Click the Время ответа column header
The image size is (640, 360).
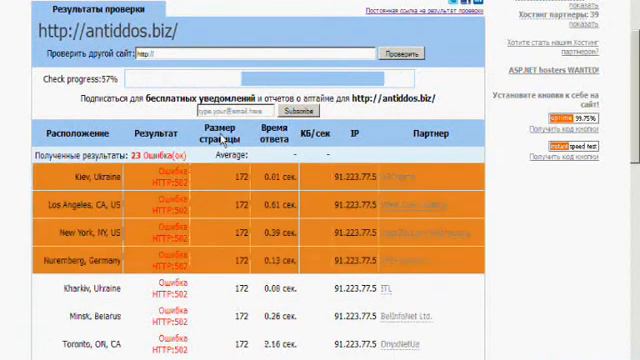(274, 133)
